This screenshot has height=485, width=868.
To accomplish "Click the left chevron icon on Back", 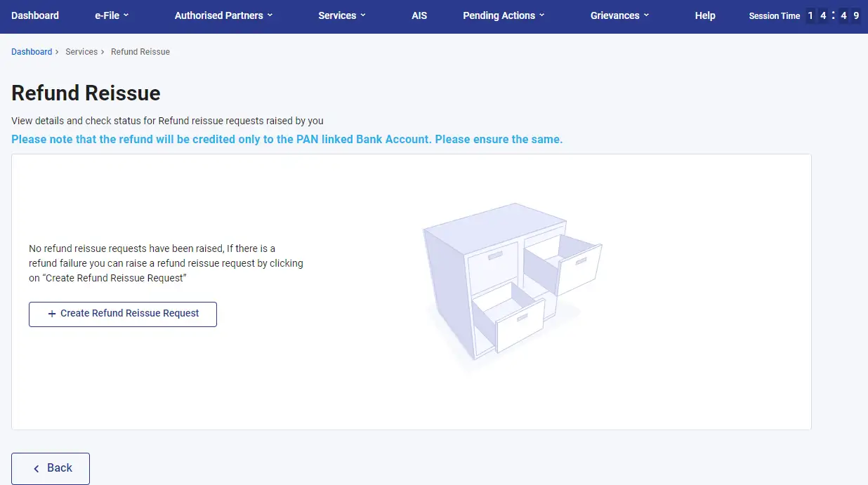I will tap(37, 468).
